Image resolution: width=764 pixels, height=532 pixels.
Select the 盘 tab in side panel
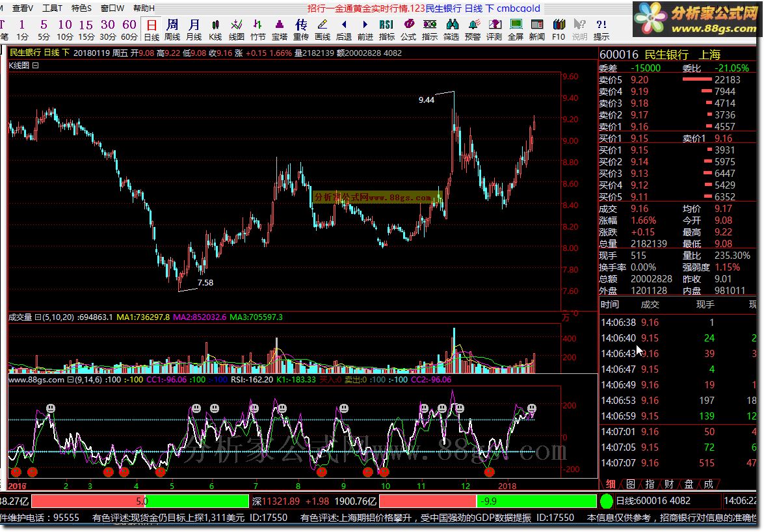(689, 484)
